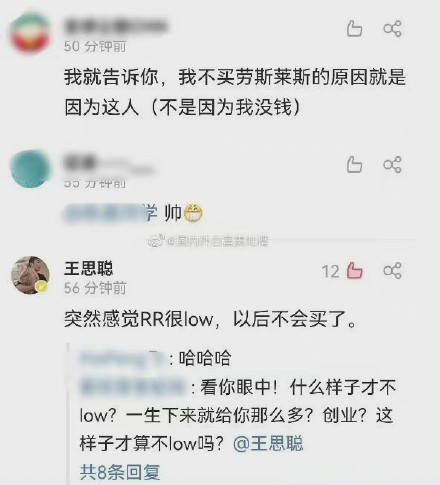Share 王思聪's RR很low comment
440x485 pixels.
pyautogui.click(x=392, y=270)
